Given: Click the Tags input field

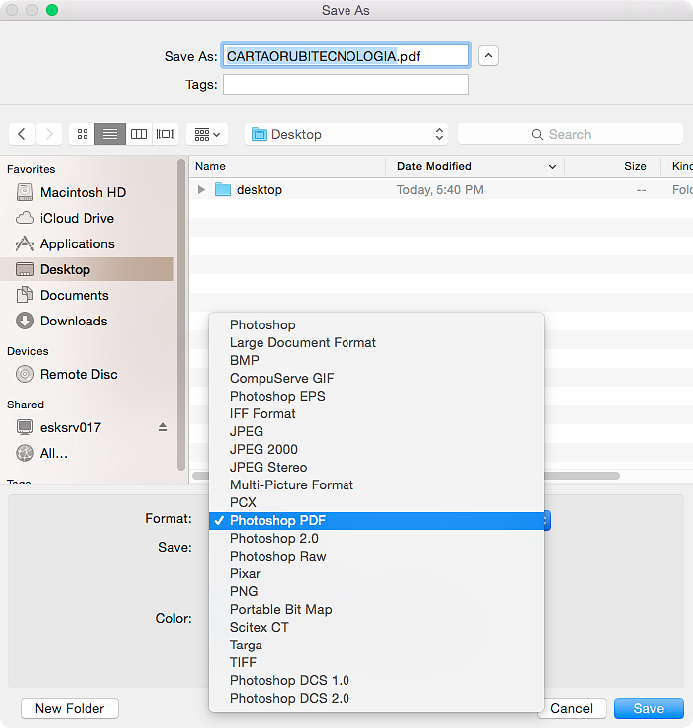Looking at the screenshot, I should tap(346, 84).
